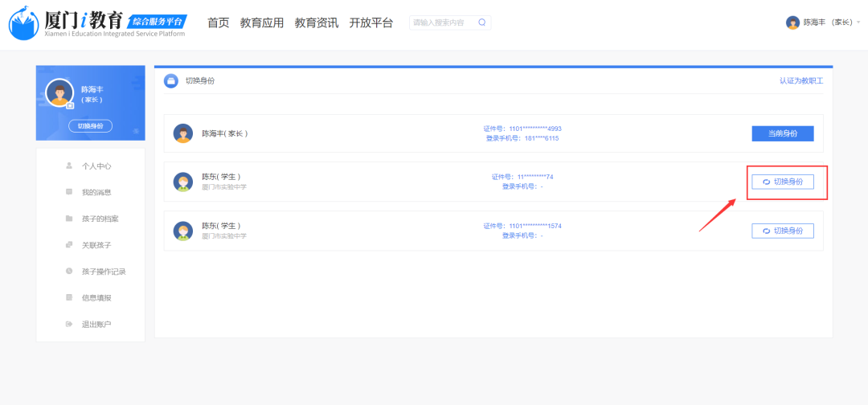The image size is (868, 405).
Task: Click the 退出账户 logout icon
Action: [69, 324]
